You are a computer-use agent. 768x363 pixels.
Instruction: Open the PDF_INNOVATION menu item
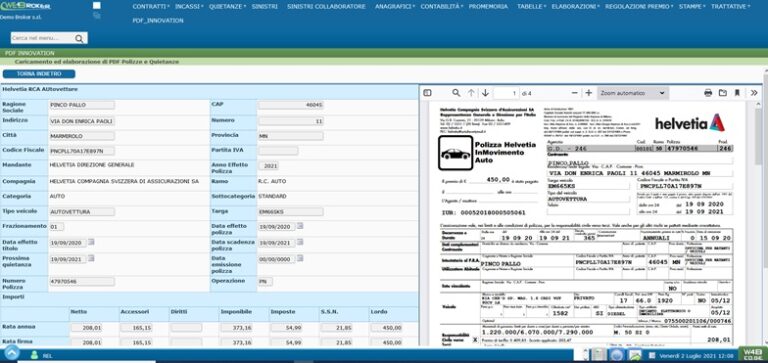click(158, 21)
